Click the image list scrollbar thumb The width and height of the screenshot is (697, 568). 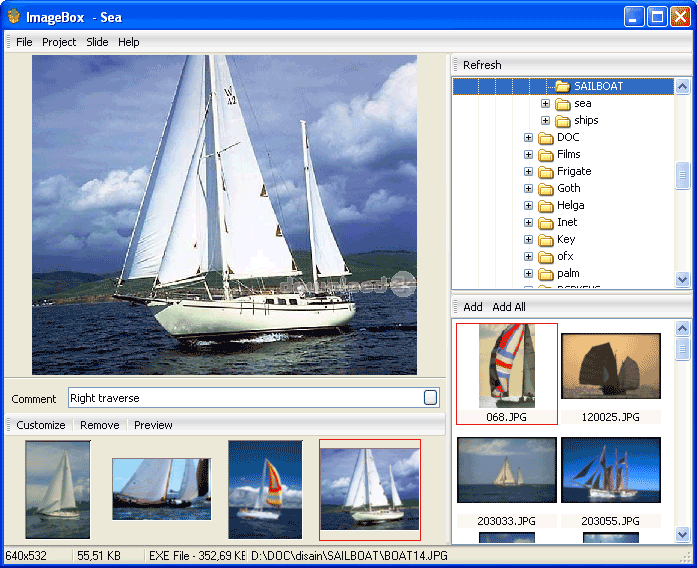682,348
